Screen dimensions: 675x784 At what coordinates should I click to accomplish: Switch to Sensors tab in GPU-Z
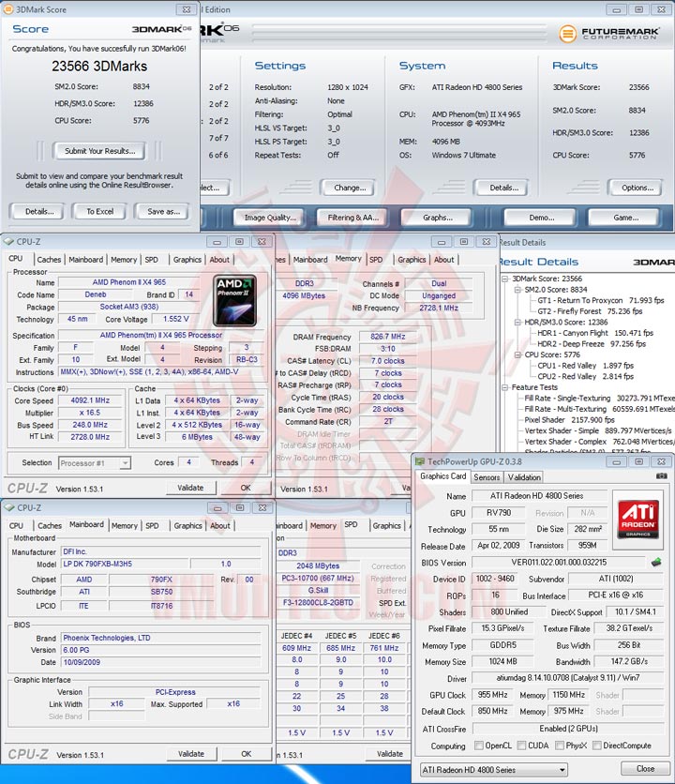tap(487, 477)
